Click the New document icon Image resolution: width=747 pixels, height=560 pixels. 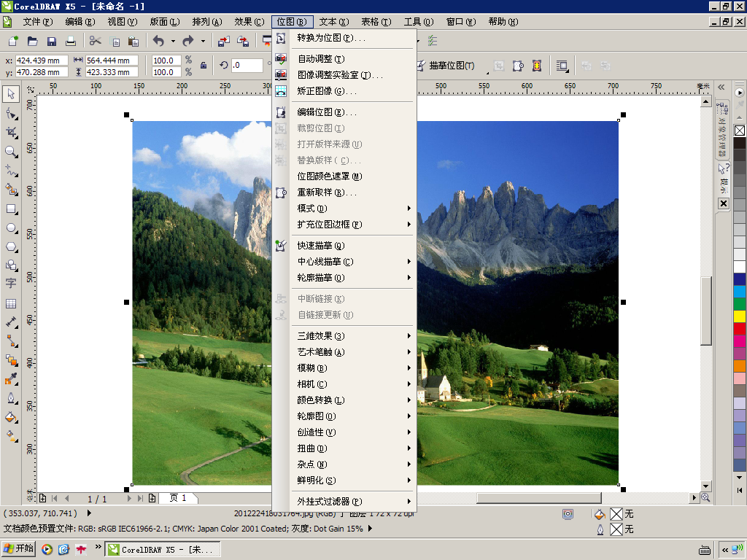(13, 41)
